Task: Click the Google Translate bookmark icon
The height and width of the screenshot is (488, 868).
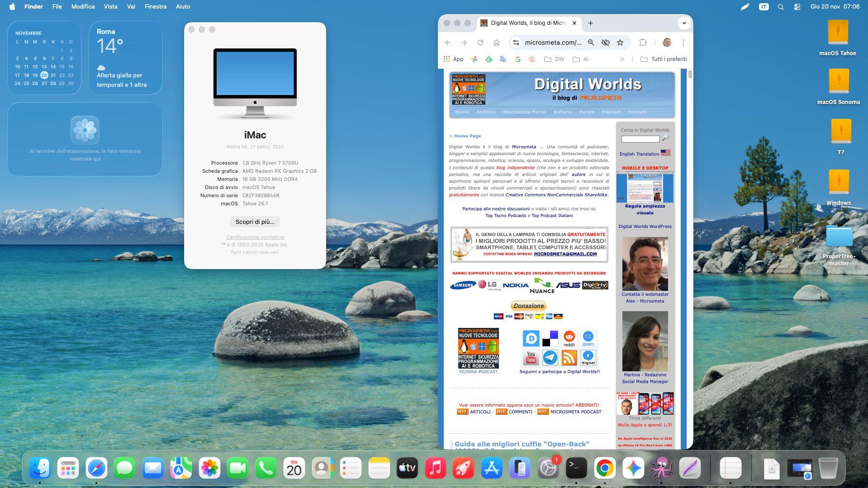Action: coord(503,59)
